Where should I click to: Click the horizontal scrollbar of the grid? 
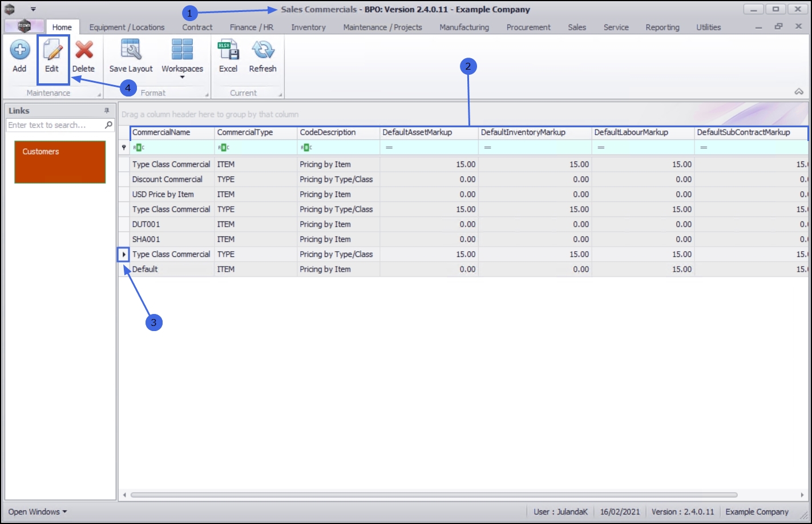434,495
